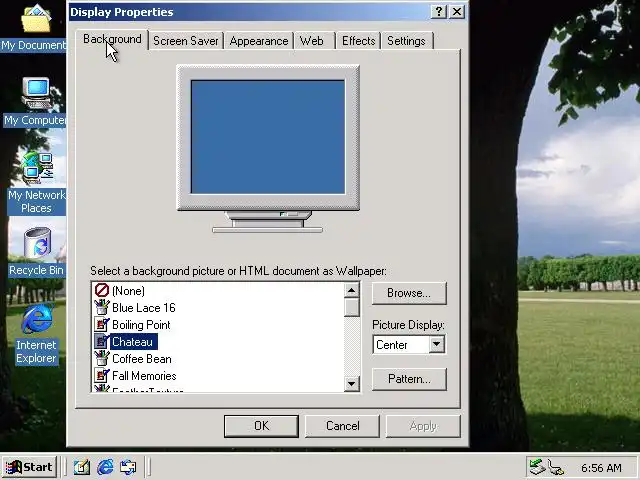Click the Blue Lace 16 bitmap icon
The image size is (640, 480).
pyautogui.click(x=102, y=307)
